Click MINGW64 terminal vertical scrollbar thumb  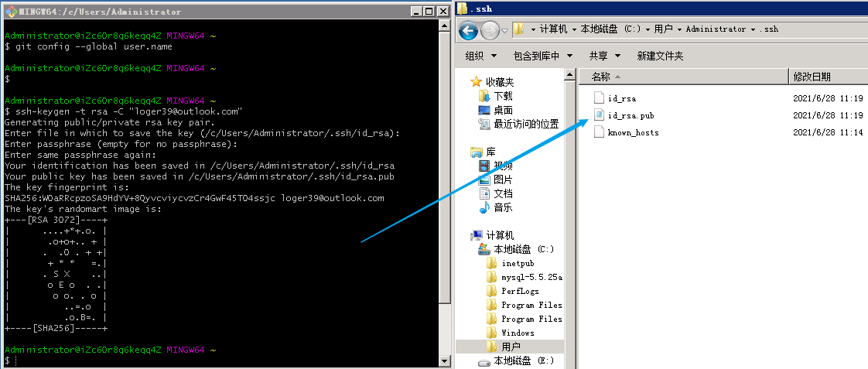point(444,166)
